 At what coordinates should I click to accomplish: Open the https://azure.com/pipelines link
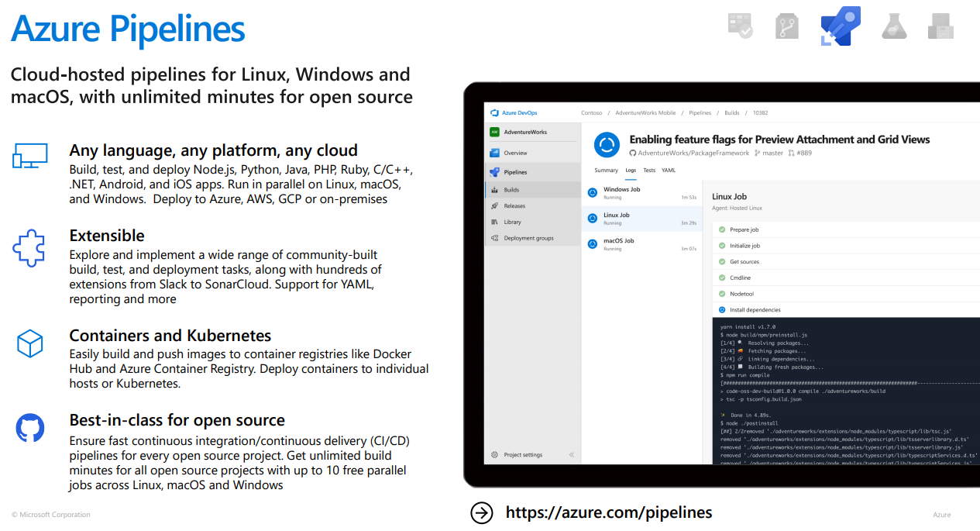(608, 512)
